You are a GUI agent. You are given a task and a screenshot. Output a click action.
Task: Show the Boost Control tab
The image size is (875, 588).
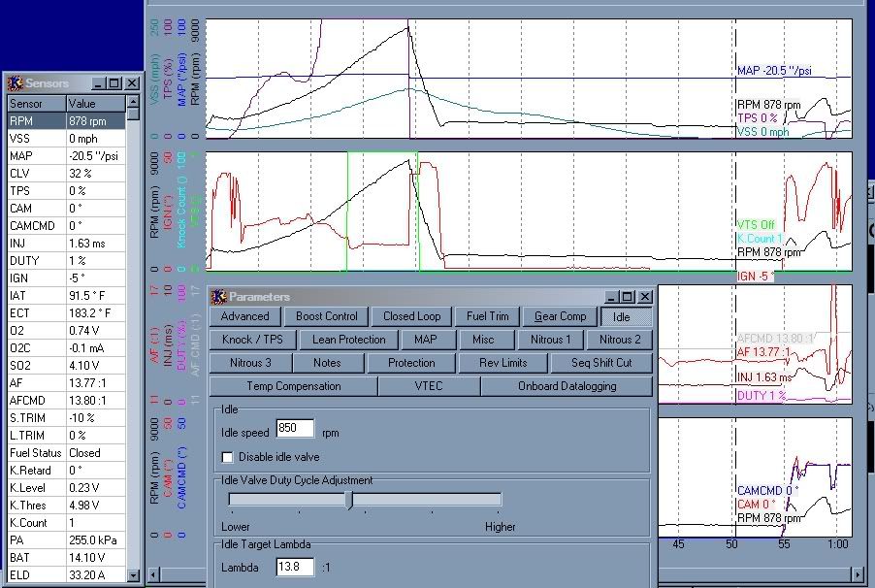click(327, 316)
